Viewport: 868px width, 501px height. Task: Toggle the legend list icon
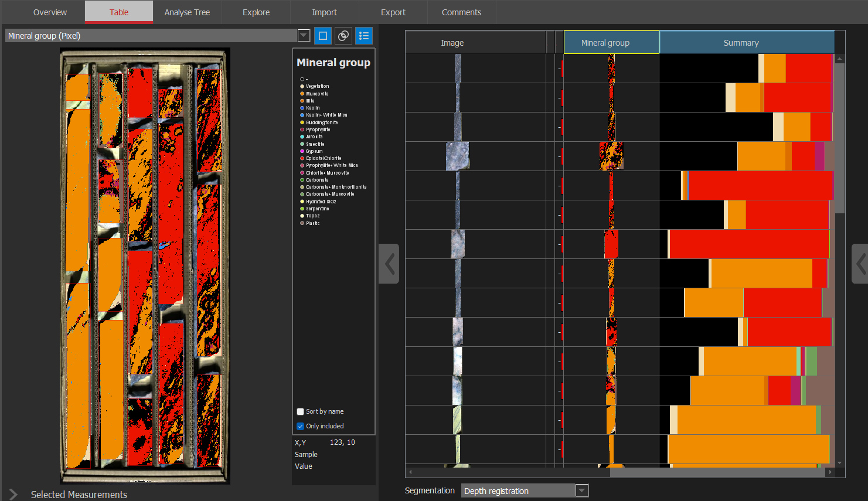coord(364,36)
